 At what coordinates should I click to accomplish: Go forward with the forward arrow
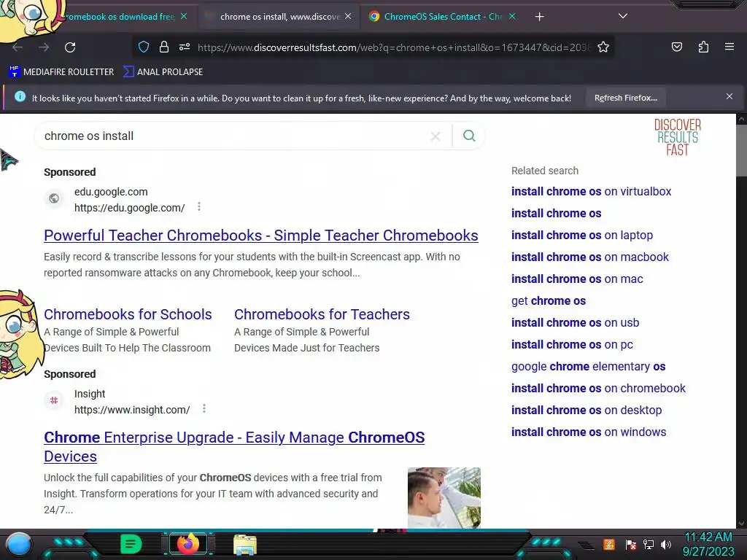44,47
